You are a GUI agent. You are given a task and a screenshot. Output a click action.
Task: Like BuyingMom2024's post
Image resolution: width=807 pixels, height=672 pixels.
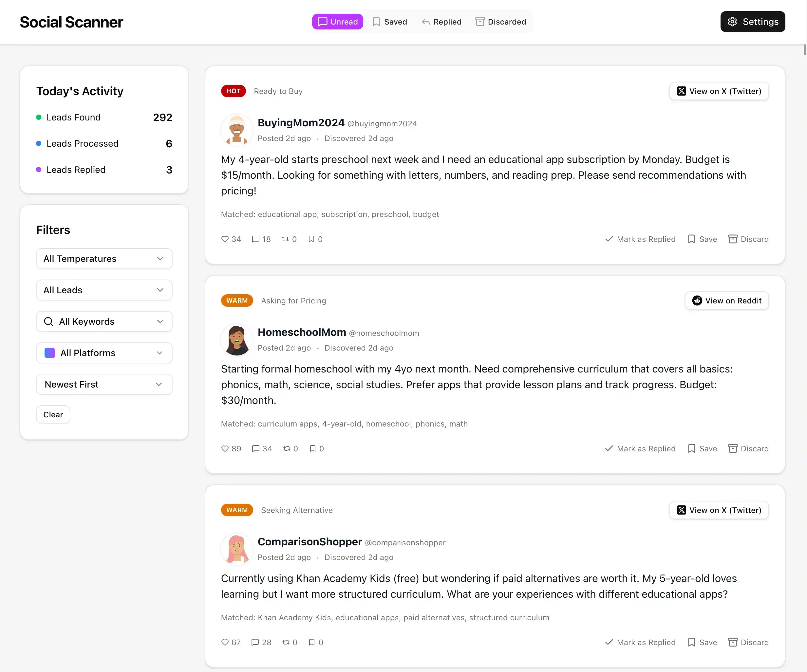(x=225, y=239)
